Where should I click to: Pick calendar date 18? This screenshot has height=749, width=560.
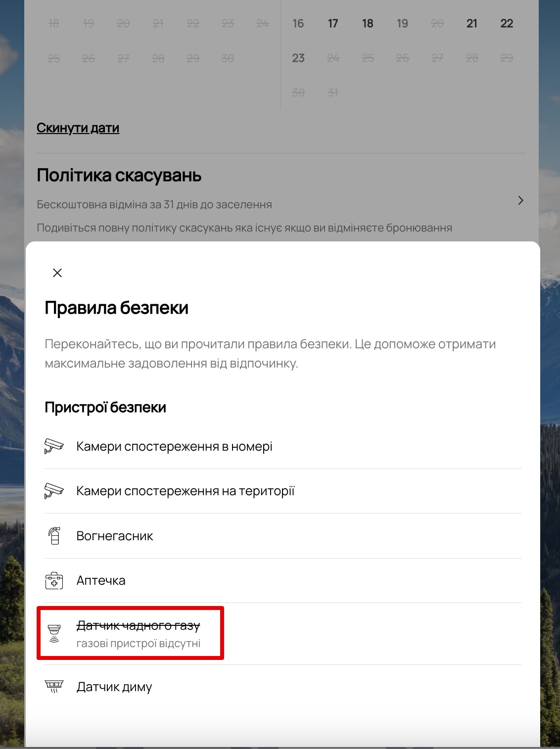pos(368,23)
